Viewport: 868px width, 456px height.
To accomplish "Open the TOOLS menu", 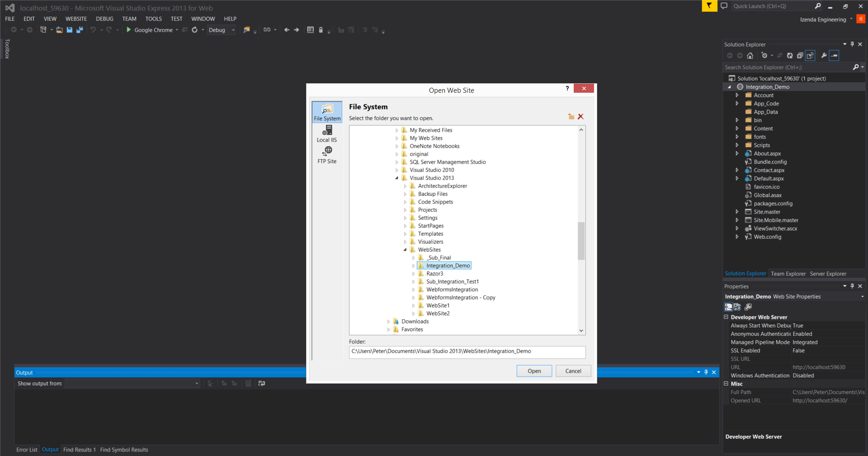I will [154, 19].
